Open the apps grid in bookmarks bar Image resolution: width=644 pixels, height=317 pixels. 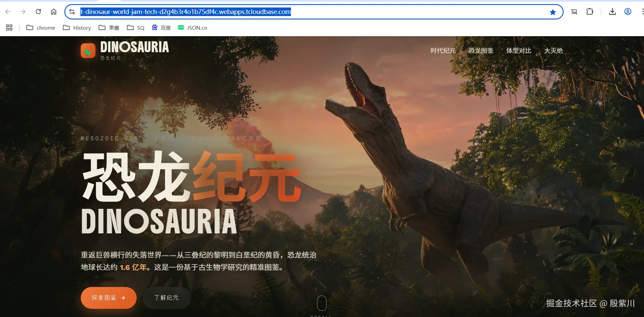click(9, 28)
